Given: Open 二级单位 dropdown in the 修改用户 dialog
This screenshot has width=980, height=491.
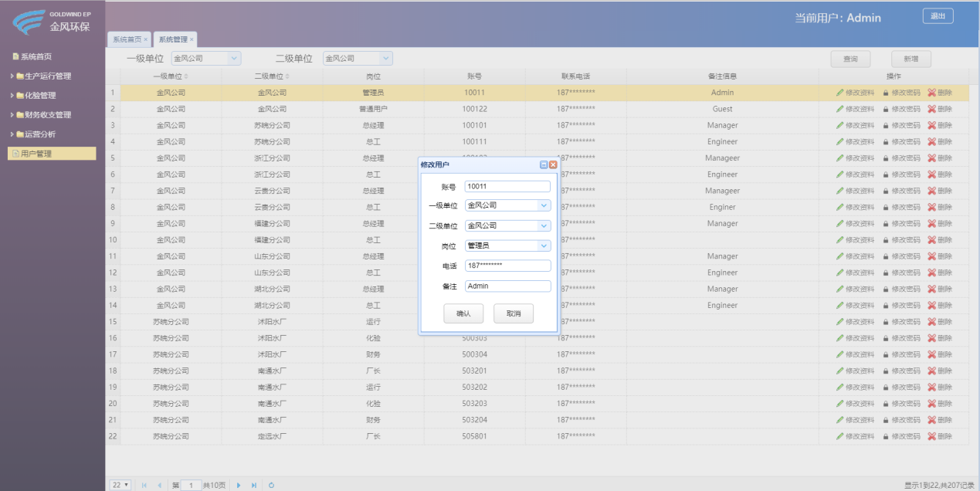Looking at the screenshot, I should [544, 225].
